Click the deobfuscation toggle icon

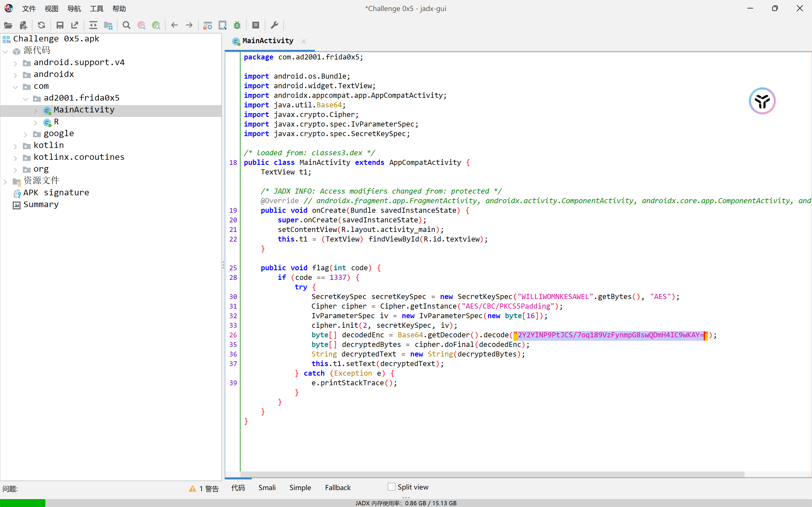[x=208, y=25]
